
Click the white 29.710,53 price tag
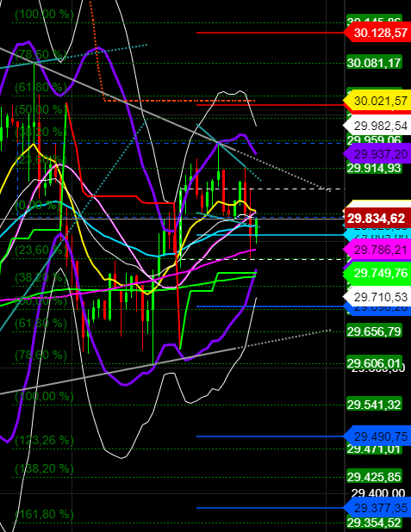[x=378, y=297]
